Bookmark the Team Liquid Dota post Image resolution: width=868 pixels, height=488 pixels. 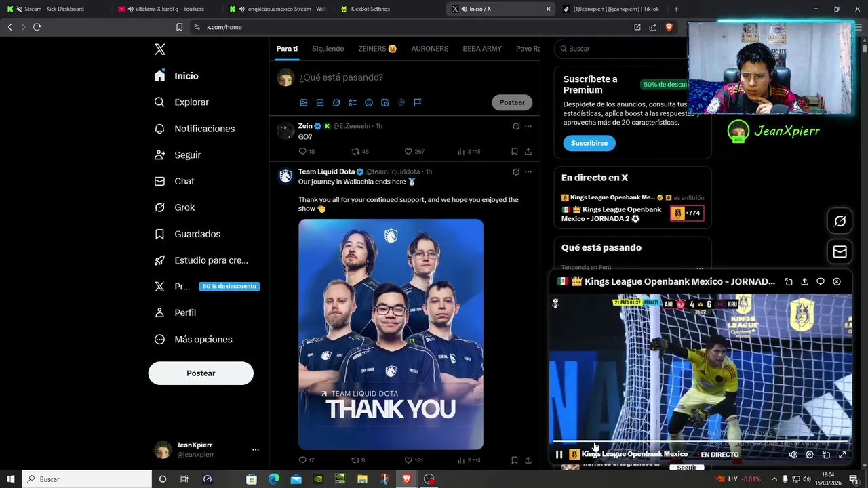(515, 460)
